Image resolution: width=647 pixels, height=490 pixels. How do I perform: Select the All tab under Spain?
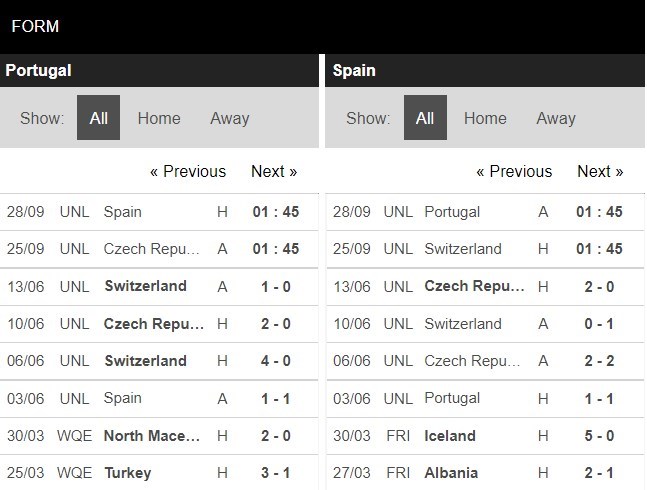425,118
